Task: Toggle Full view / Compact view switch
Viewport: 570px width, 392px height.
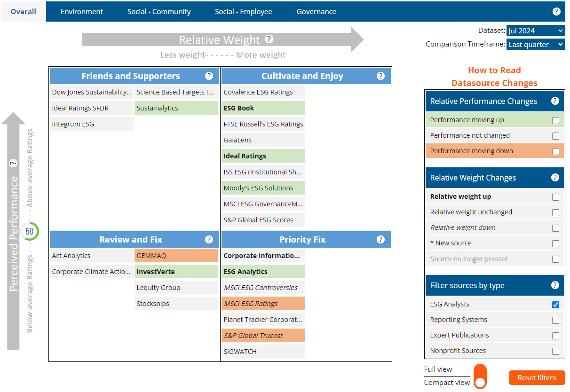Action: pyautogui.click(x=480, y=376)
